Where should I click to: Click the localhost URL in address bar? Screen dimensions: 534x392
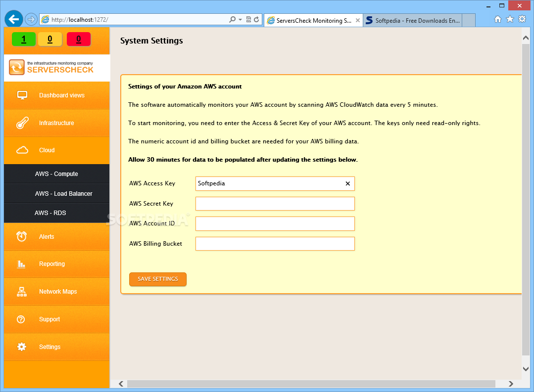[x=80, y=20]
